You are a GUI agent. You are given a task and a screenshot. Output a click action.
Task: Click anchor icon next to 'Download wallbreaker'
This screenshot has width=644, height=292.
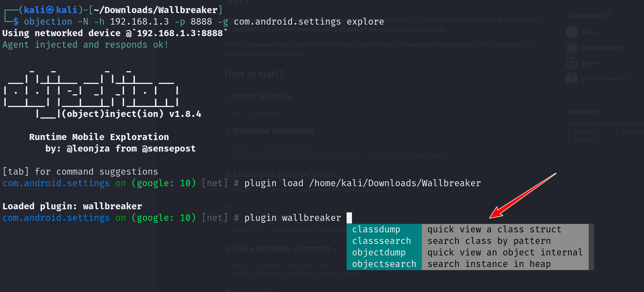pyautogui.click(x=320, y=132)
